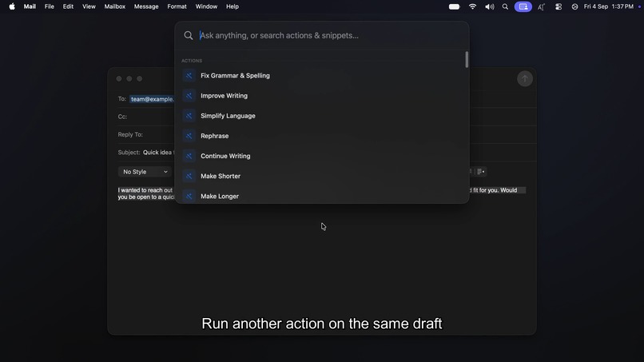
Task: Open the Help menu
Action: click(x=233, y=6)
